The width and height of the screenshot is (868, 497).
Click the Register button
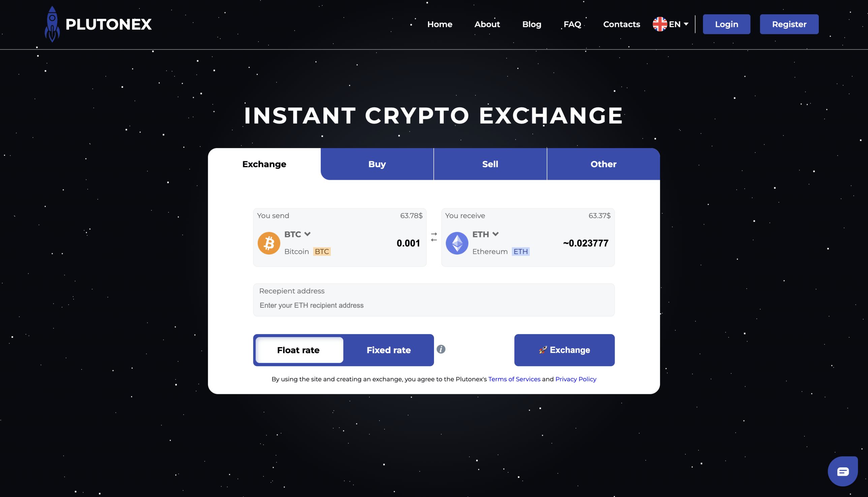pyautogui.click(x=789, y=24)
